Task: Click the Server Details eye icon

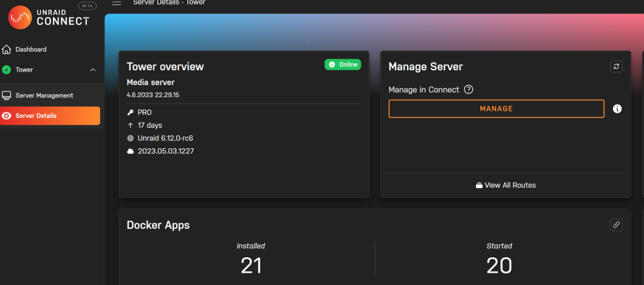Action: point(6,116)
